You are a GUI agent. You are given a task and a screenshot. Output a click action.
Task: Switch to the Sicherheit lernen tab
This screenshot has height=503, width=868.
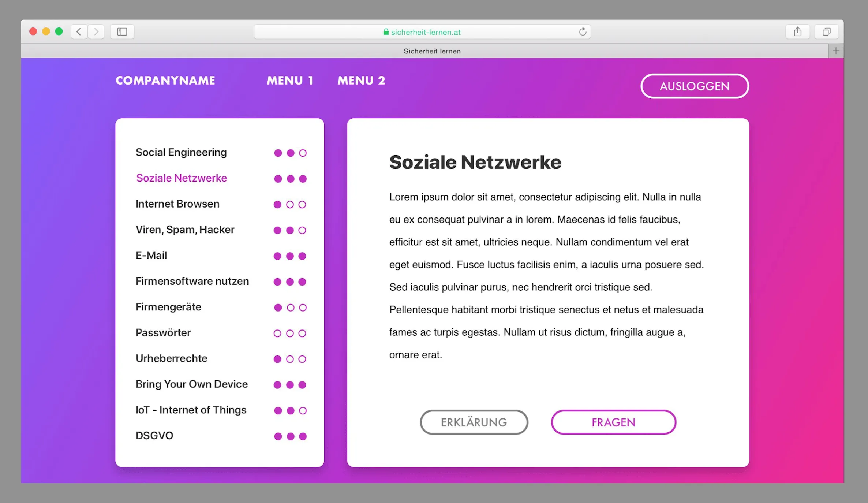pyautogui.click(x=432, y=51)
